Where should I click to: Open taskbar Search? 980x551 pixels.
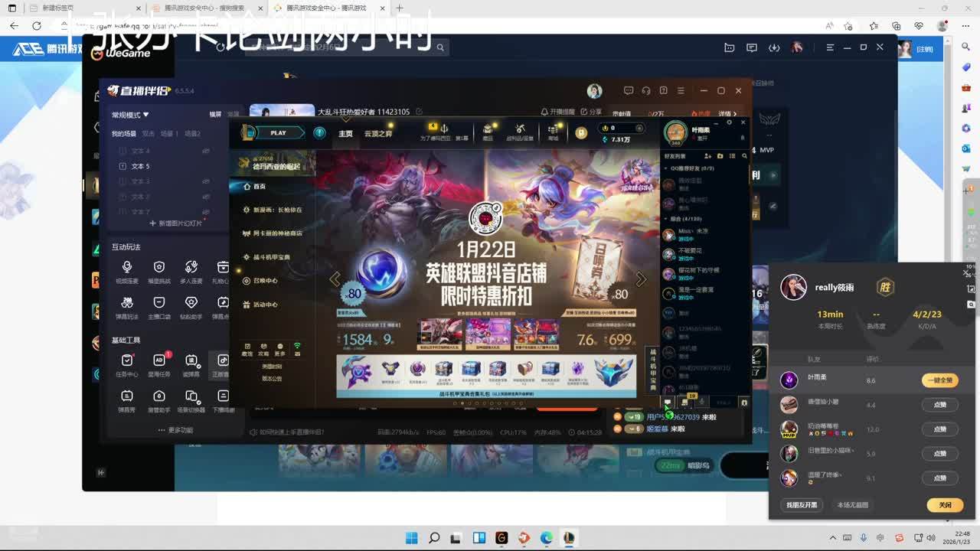coord(434,538)
